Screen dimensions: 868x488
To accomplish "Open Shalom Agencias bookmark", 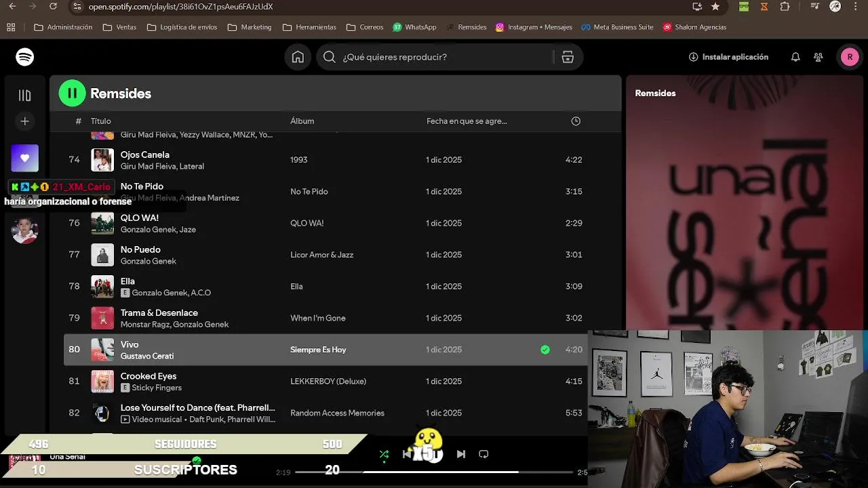I will point(694,27).
